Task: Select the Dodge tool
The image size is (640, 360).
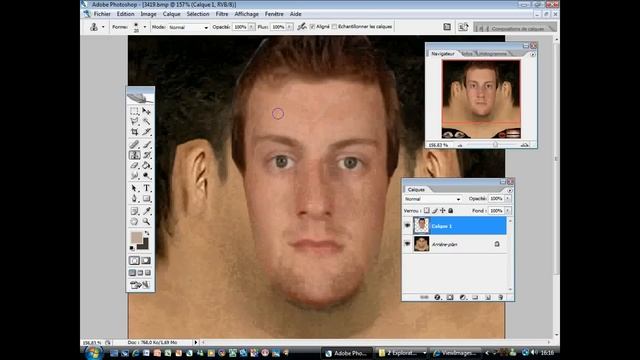Action: (146, 176)
